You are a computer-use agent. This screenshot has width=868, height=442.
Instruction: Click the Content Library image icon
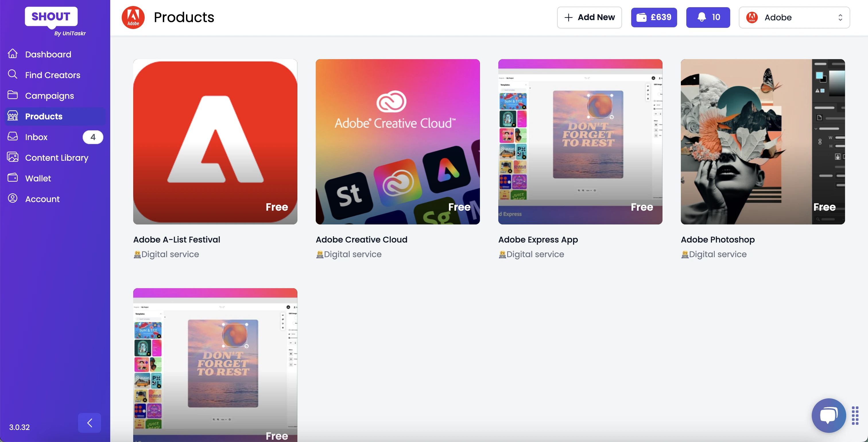tap(12, 157)
